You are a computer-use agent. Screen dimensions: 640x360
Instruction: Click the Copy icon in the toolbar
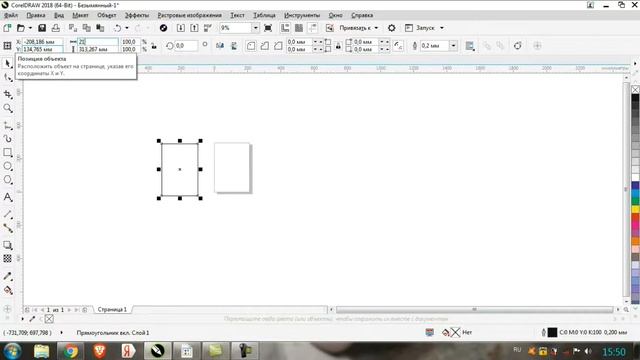point(87,28)
